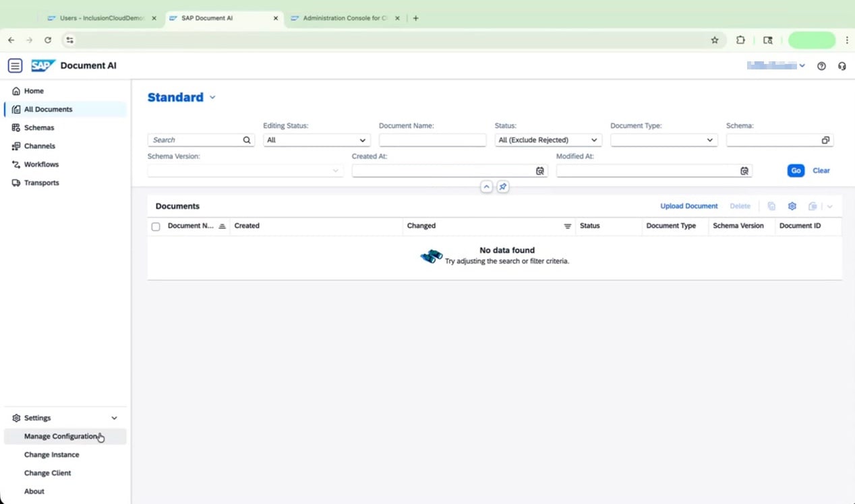Click the Transports truck icon
This screenshot has height=504, width=855.
click(16, 183)
